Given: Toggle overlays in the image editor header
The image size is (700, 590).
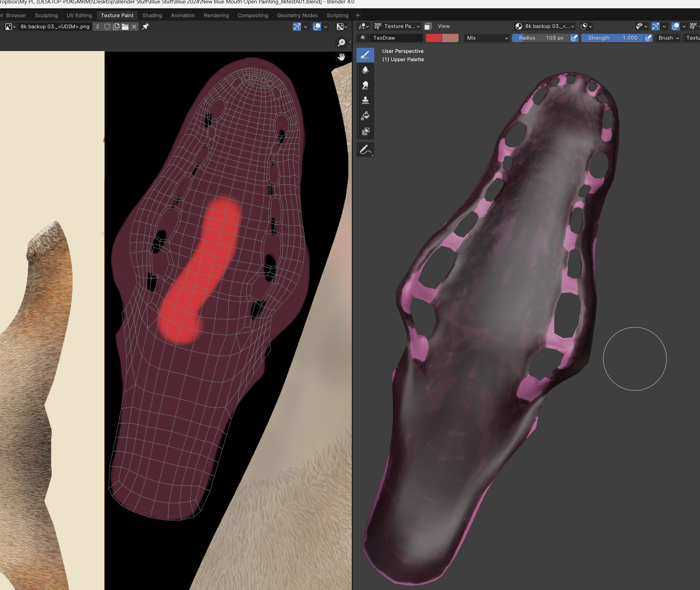Looking at the screenshot, I should [x=317, y=27].
